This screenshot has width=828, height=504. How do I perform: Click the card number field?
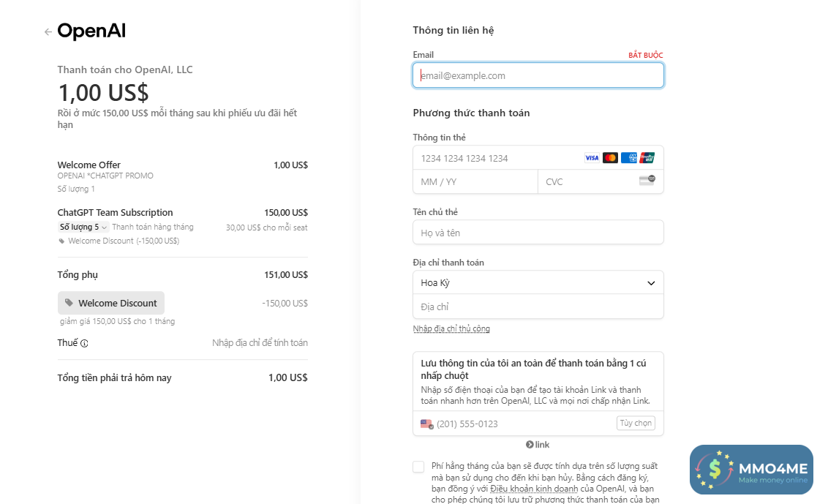(x=497, y=158)
